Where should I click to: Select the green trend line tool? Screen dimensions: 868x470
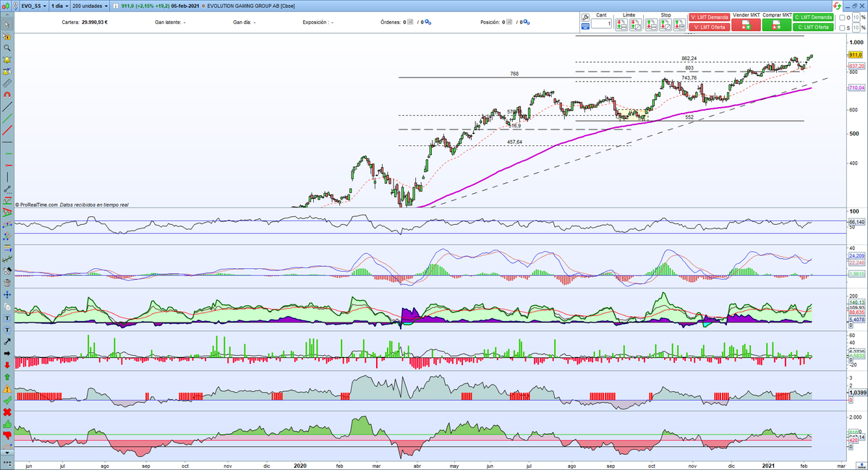pyautogui.click(x=7, y=118)
